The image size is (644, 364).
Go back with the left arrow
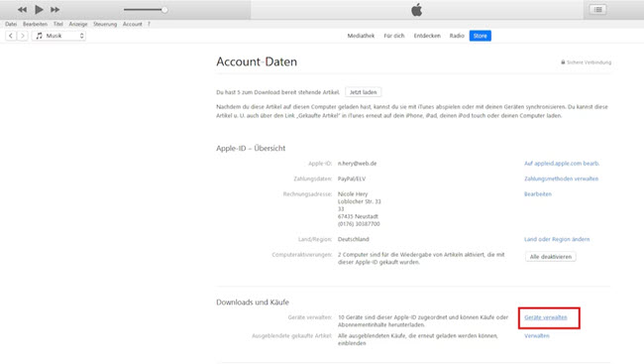tap(11, 36)
